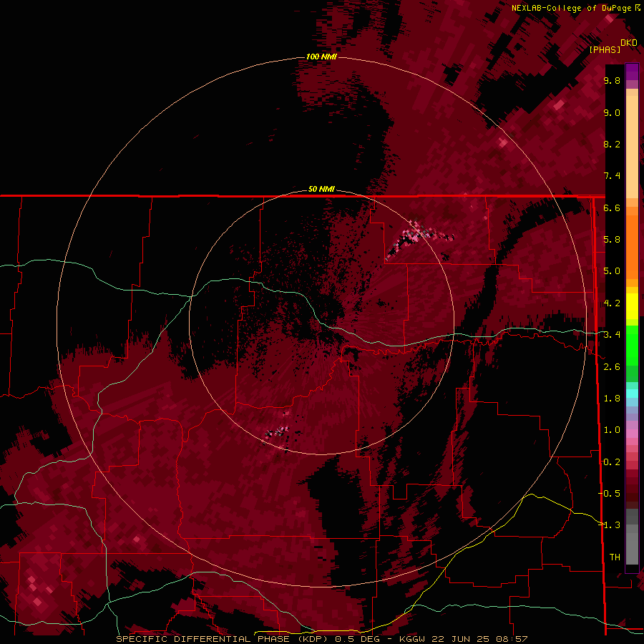This screenshot has height=644, width=644.
Task: Click the NEXLAB-College of DuPage credit text
Action: (x=571, y=8)
